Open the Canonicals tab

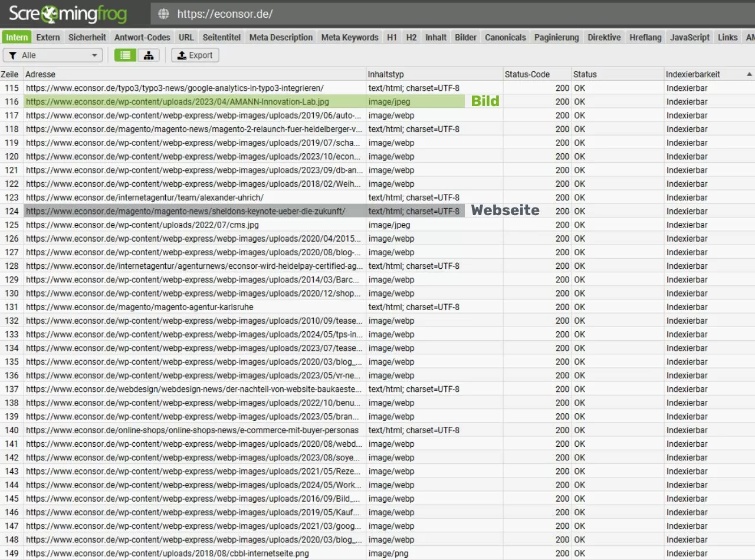pos(505,37)
